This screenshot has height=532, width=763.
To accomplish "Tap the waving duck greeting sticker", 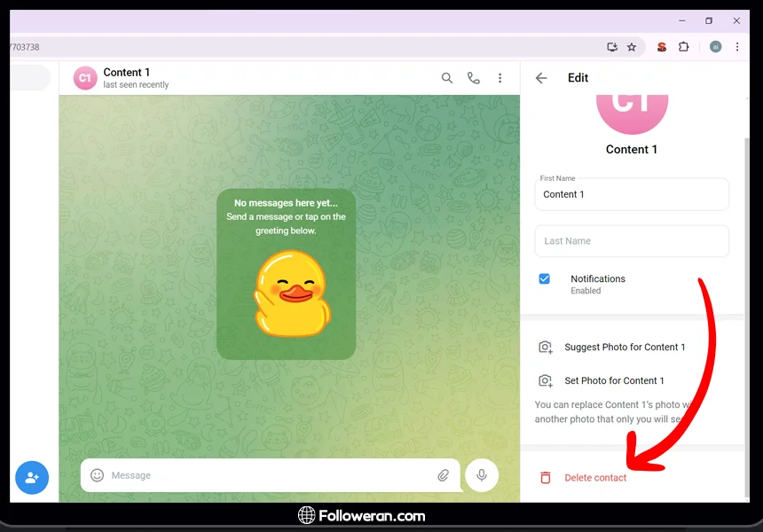I will 287,293.
